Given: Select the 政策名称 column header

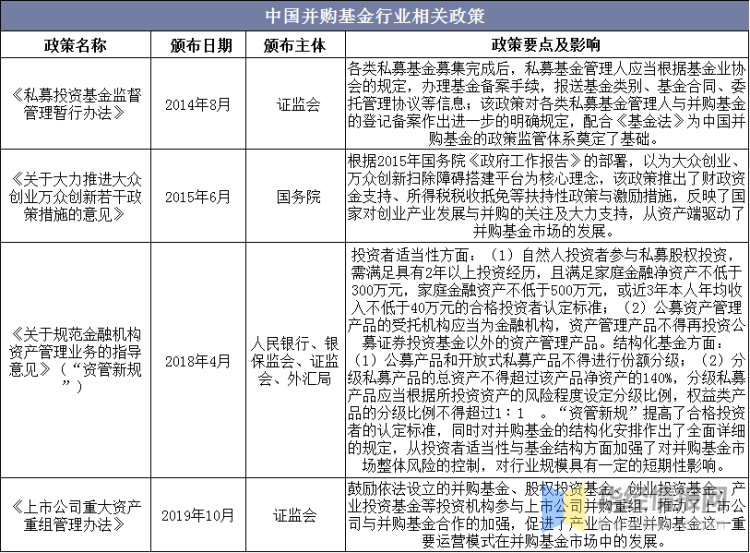Looking at the screenshot, I should 75,45.
